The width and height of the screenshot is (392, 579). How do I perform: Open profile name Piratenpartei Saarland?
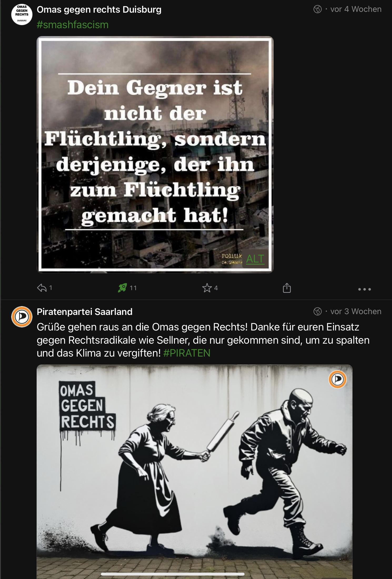click(85, 312)
